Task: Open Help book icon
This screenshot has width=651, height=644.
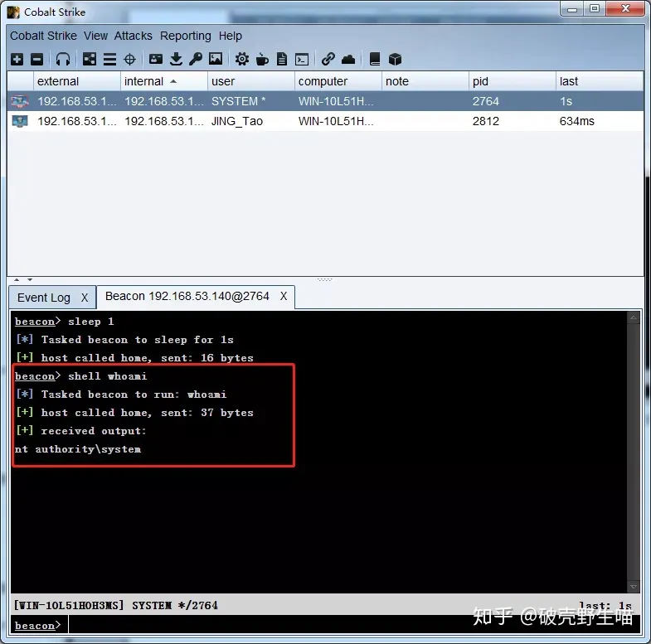Action: pyautogui.click(x=375, y=60)
